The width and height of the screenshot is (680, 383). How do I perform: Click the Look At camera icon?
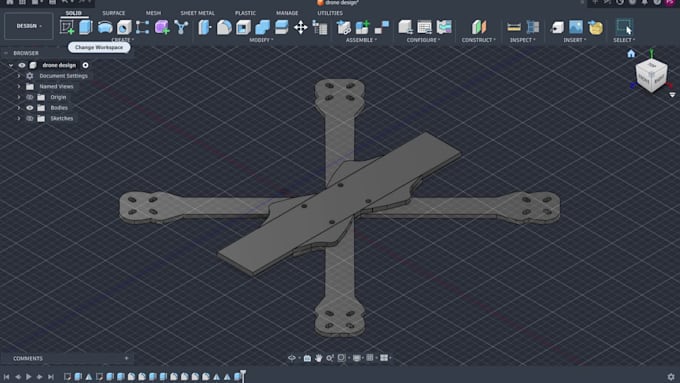point(307,358)
